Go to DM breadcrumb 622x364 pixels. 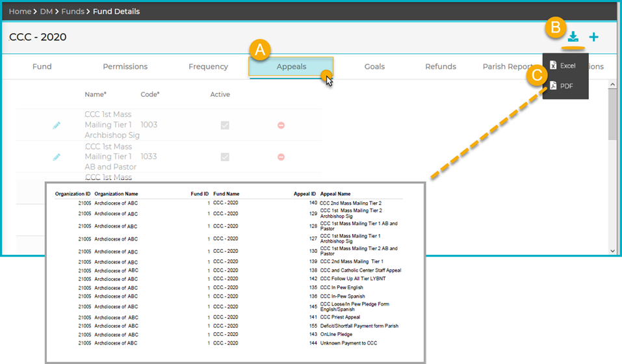(x=46, y=12)
